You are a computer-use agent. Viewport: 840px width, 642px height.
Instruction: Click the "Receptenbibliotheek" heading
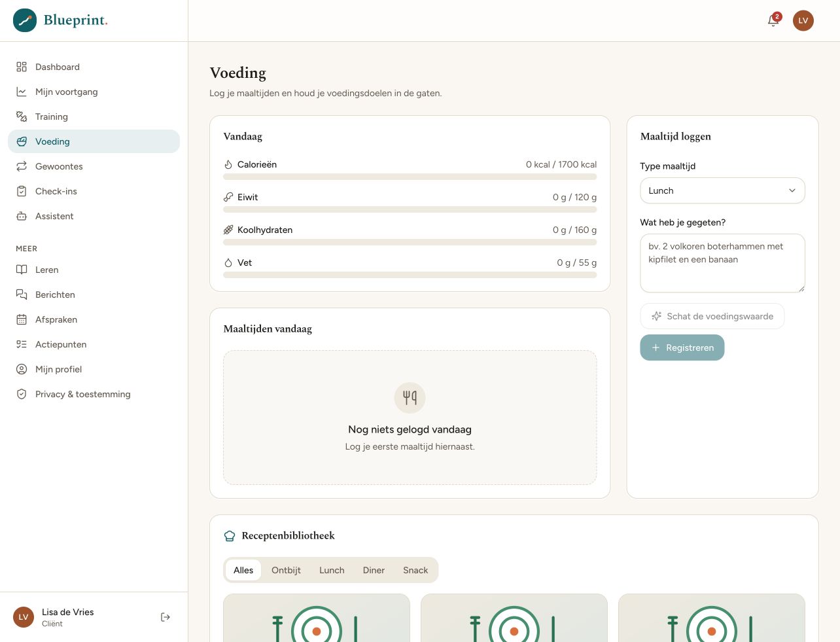tap(288, 535)
